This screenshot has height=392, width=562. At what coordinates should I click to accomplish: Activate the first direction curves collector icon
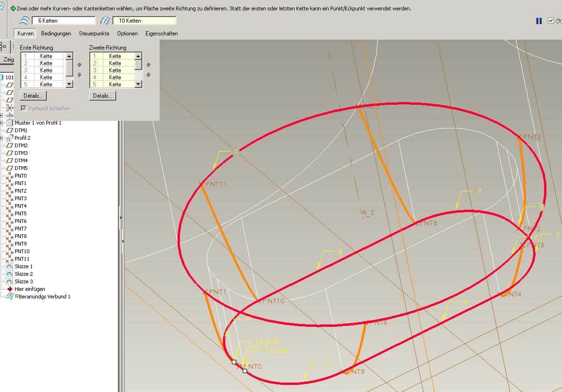pyautogui.click(x=25, y=21)
